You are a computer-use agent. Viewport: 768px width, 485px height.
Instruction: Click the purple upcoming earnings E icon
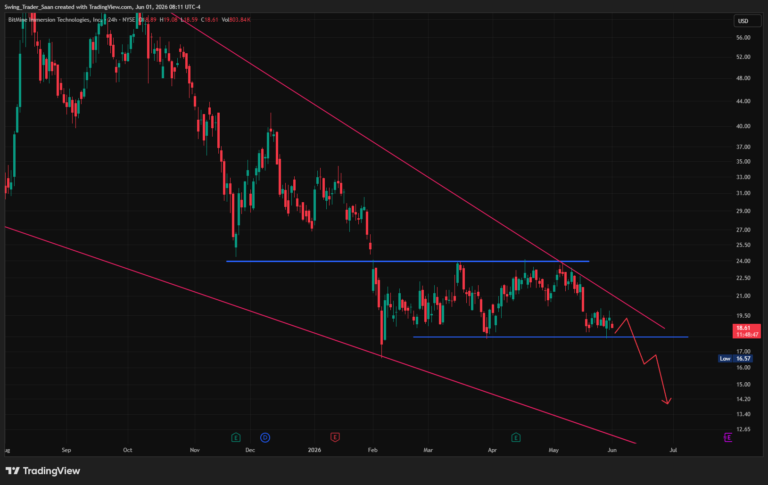[728, 437]
